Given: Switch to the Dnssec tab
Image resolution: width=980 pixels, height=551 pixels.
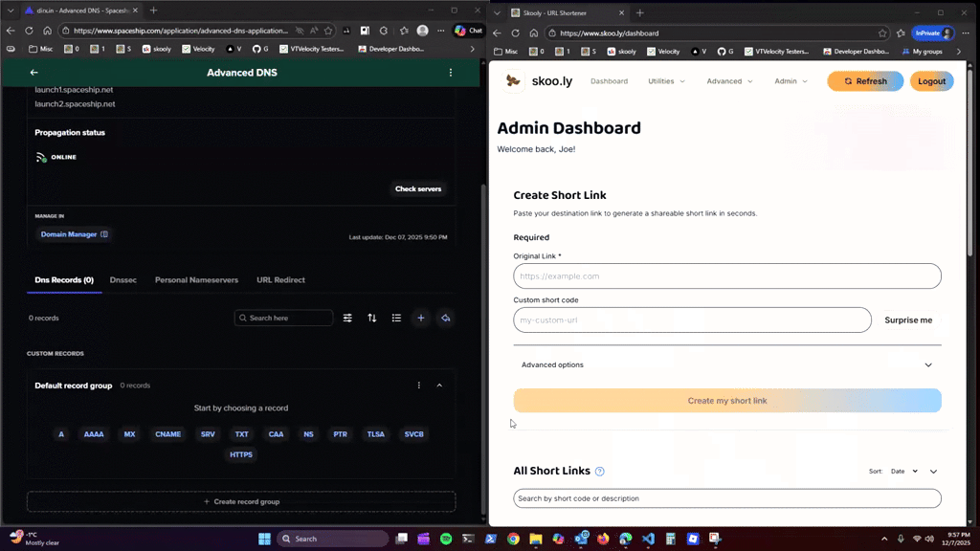Looking at the screenshot, I should pos(122,279).
